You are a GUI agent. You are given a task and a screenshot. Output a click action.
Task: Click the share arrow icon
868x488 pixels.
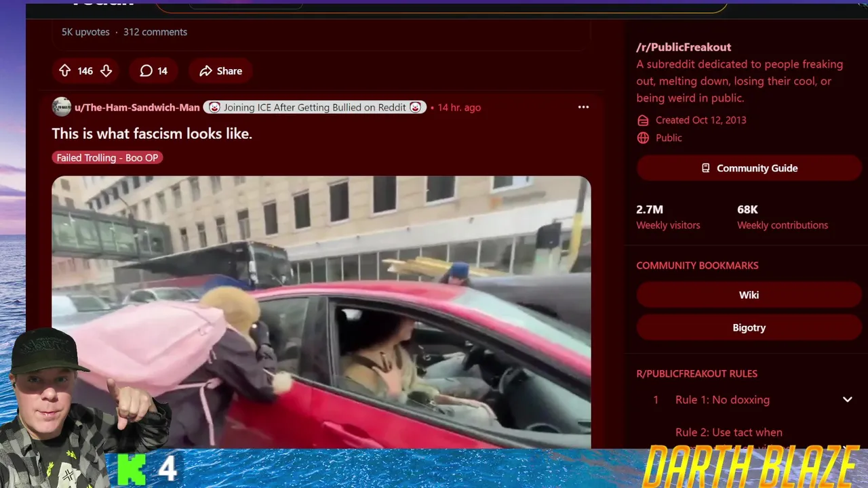(205, 70)
